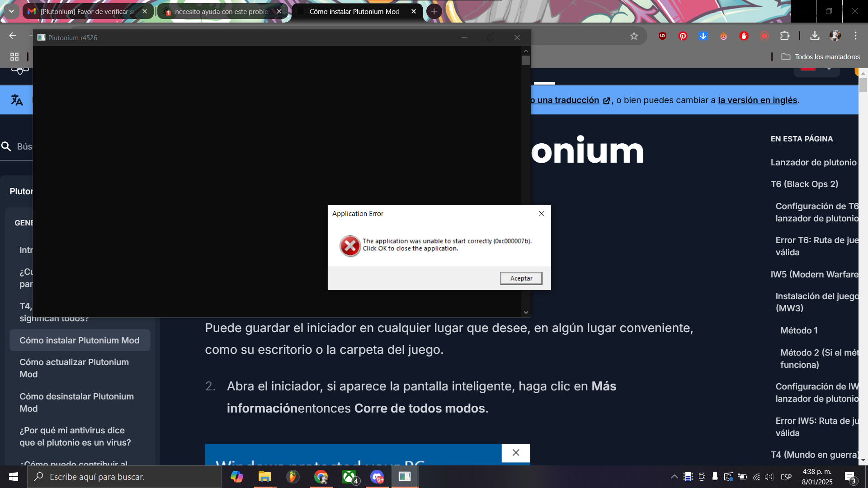Click the flame smiley extension icon
This screenshot has height=488, width=868.
click(723, 36)
